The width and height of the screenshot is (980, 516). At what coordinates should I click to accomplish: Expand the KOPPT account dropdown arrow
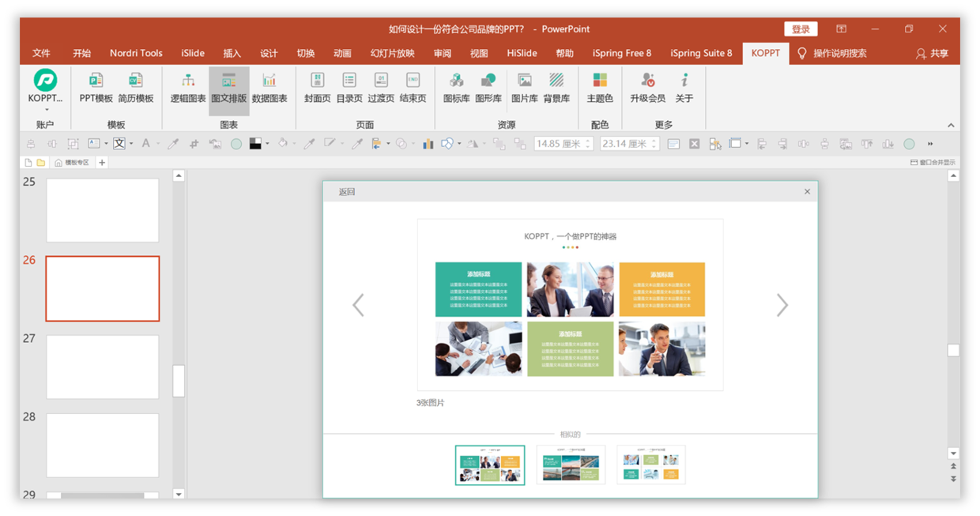[46, 110]
